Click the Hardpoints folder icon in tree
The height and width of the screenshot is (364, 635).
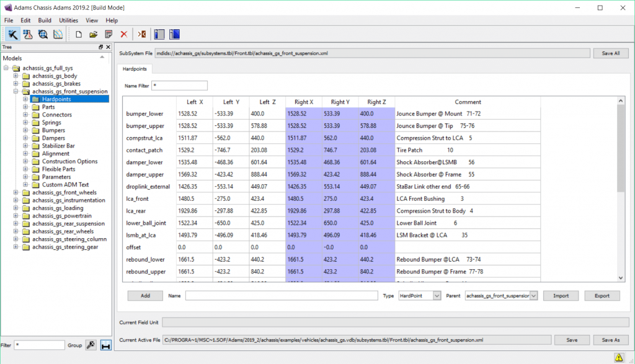click(x=35, y=99)
